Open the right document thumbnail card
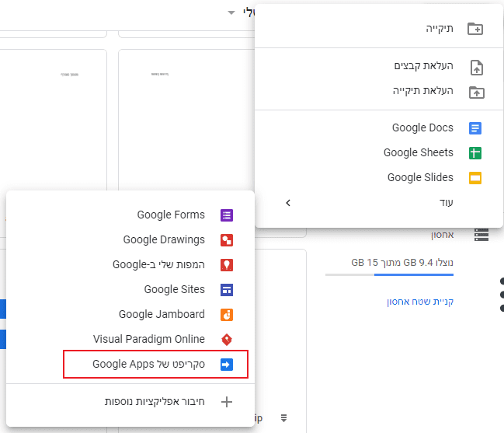This screenshot has width=504, height=433. 186,120
